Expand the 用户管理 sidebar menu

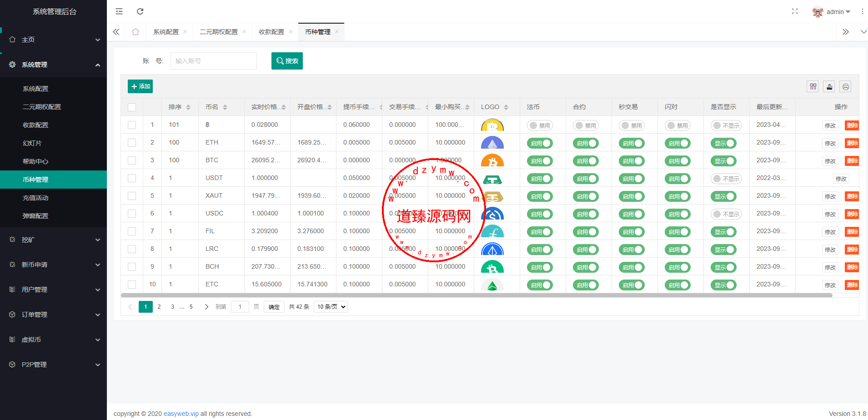click(54, 290)
